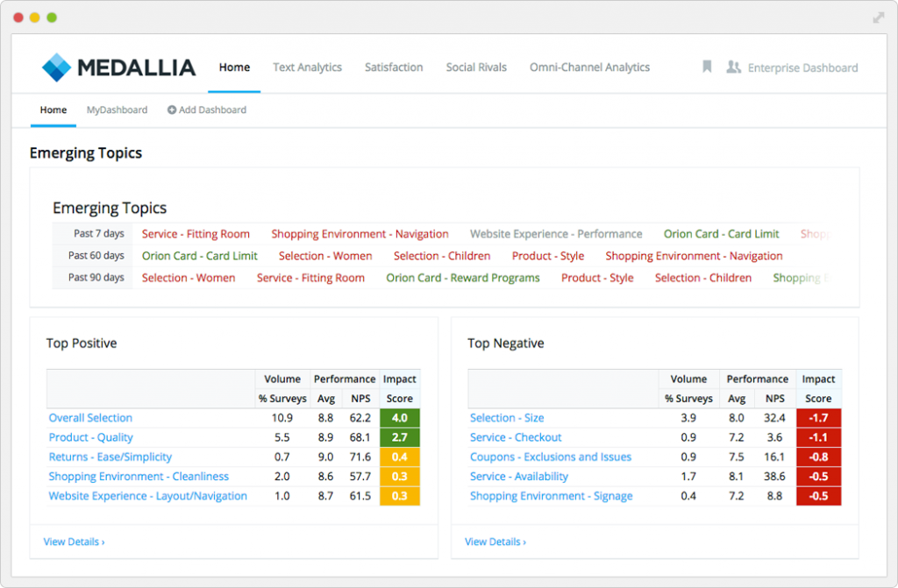Open the Selection - Size topic link
This screenshot has height=588, width=898.
point(507,418)
